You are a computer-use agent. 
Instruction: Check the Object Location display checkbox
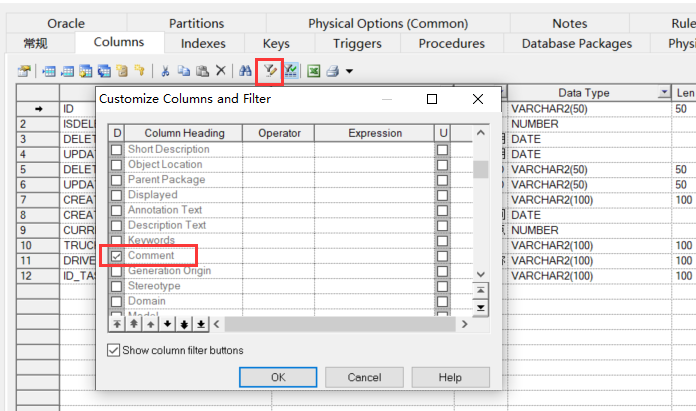click(x=116, y=165)
